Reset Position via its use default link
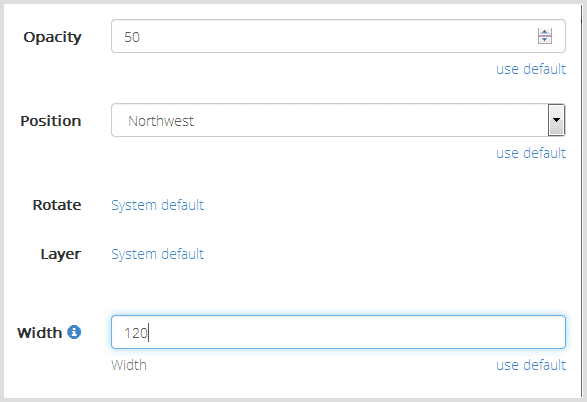The width and height of the screenshot is (587, 402). (x=531, y=153)
